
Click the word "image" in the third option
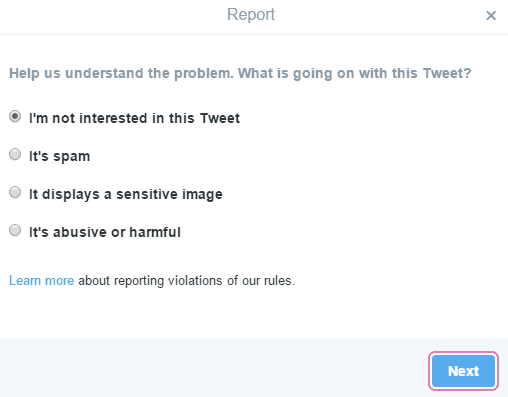click(x=201, y=195)
